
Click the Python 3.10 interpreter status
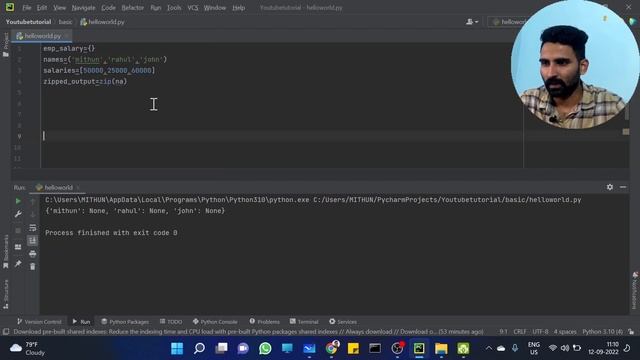click(602, 332)
